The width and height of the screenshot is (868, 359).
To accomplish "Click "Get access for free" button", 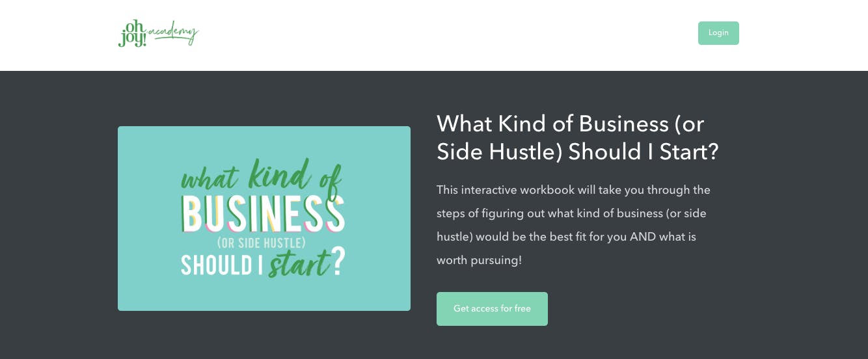I will pyautogui.click(x=492, y=309).
